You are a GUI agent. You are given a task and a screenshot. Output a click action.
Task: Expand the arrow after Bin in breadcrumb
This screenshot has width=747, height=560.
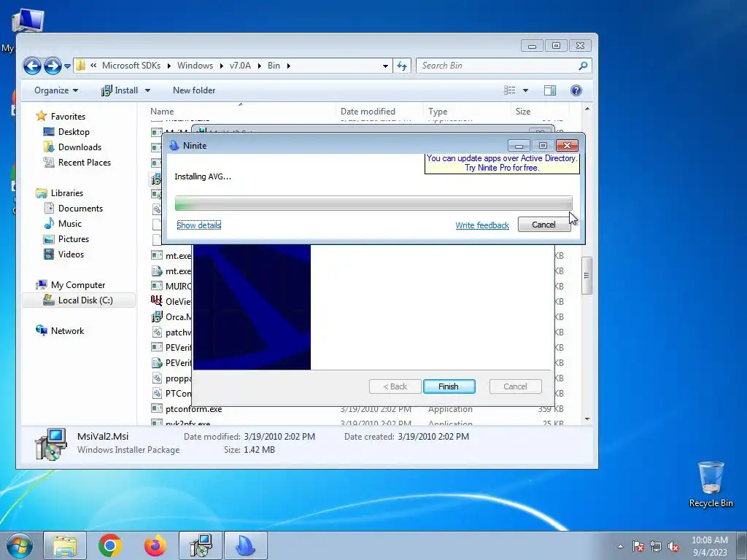(x=288, y=66)
